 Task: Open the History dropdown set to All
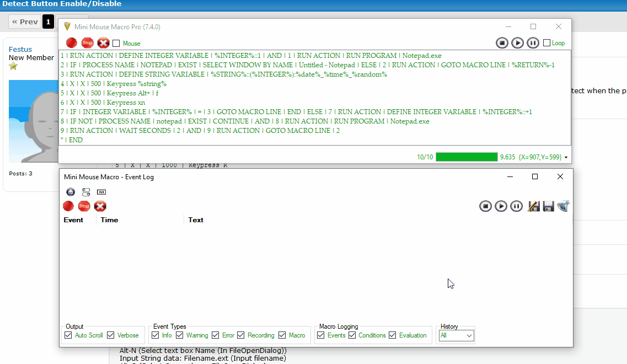[x=456, y=335]
